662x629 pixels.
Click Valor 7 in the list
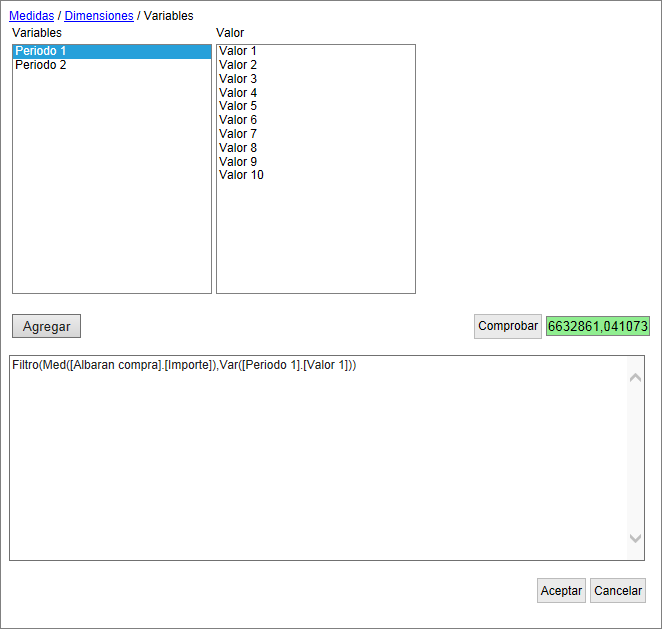click(238, 134)
